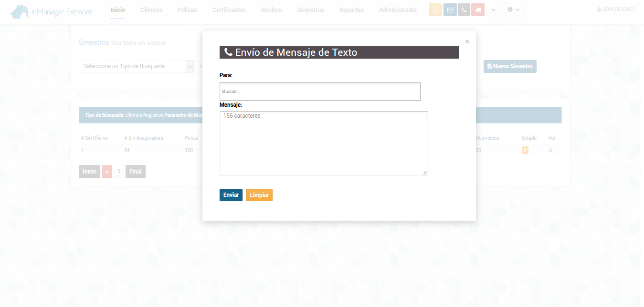
Task: Open the Reportes menu
Action: [351, 10]
